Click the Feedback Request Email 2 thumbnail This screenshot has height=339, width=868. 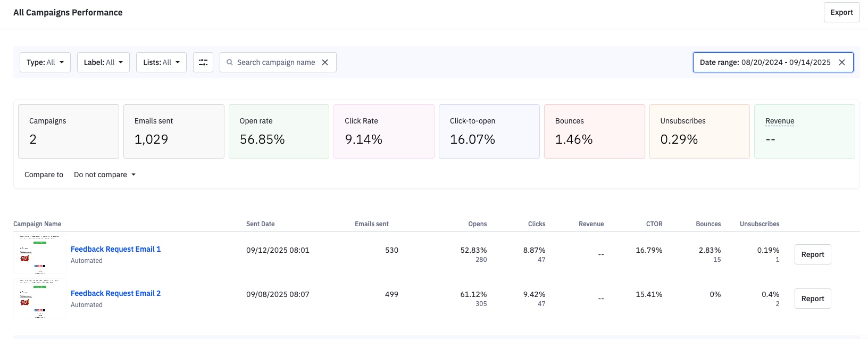coord(40,299)
